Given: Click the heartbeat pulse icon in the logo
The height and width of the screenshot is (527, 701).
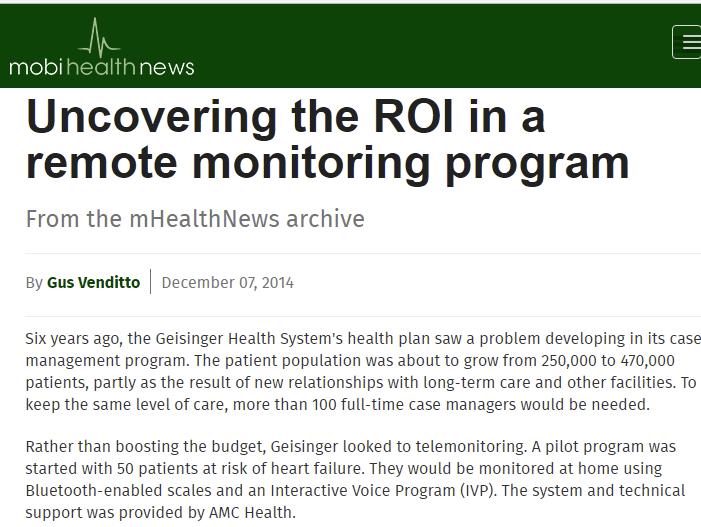Looking at the screenshot, I should pos(98,38).
